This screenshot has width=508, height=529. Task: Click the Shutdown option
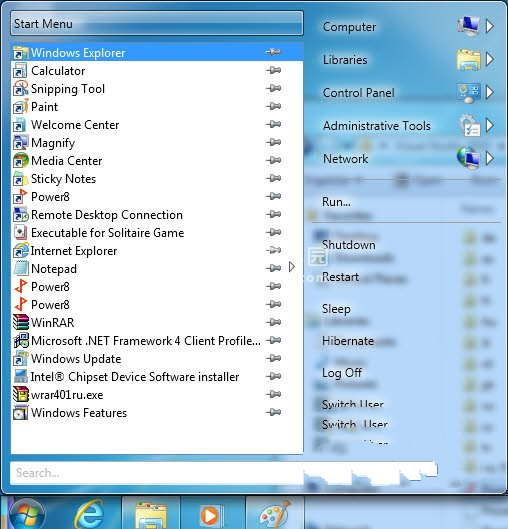[x=349, y=245]
